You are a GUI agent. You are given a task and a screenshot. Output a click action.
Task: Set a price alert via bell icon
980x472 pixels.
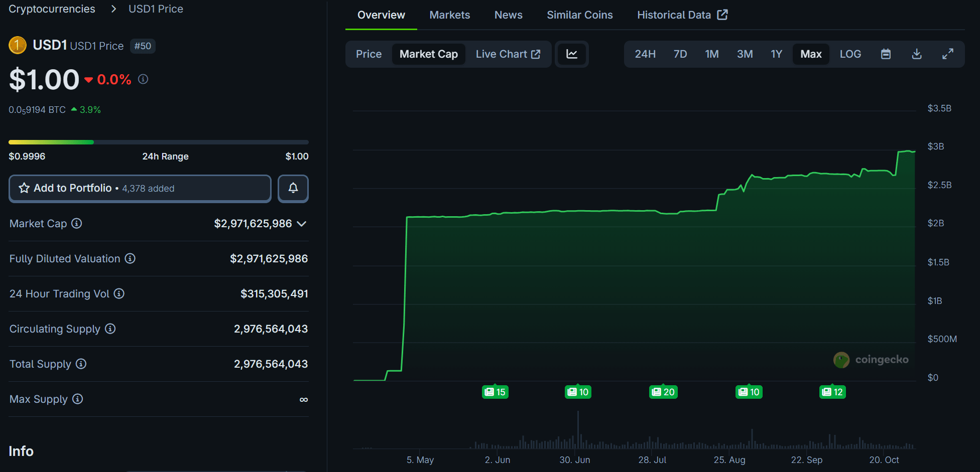coord(293,188)
